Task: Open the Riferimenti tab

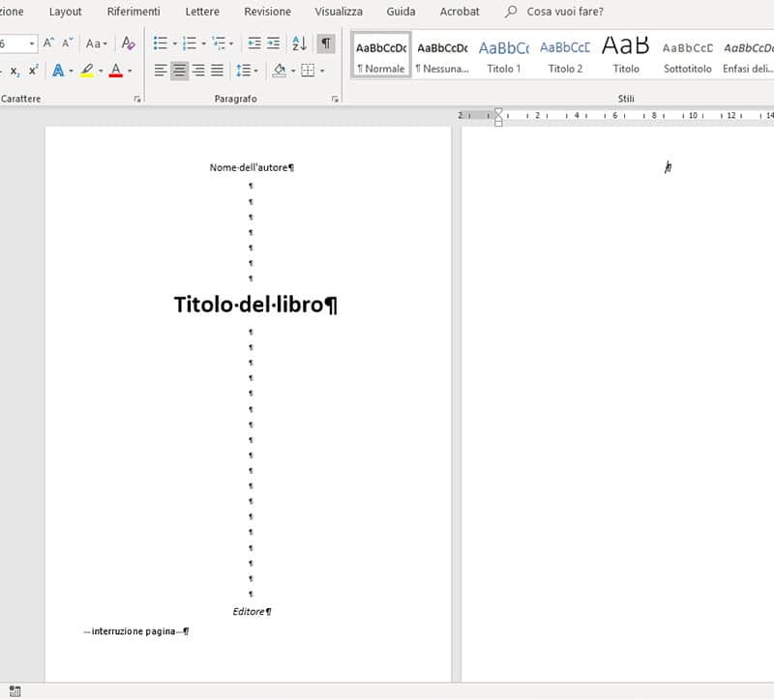Action: [134, 12]
